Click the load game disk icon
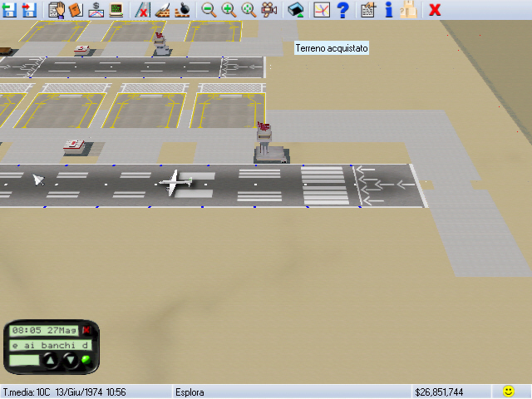Viewport: 532px width, 399px height. point(9,9)
